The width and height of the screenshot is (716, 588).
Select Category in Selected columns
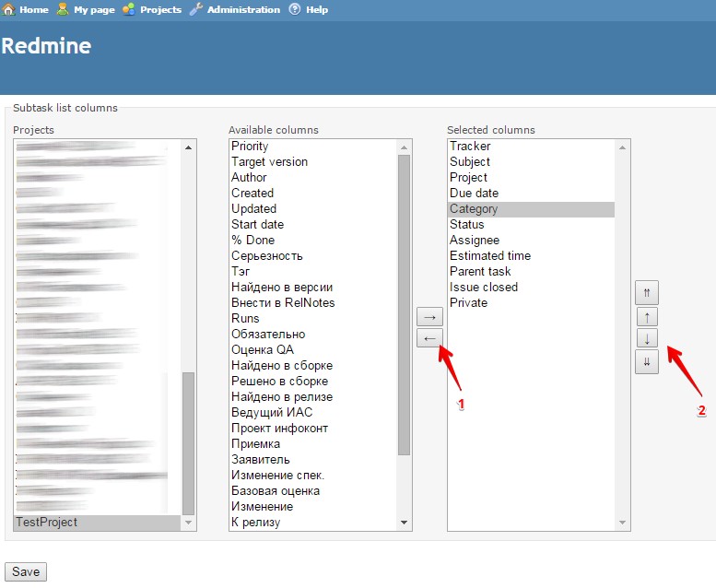(531, 209)
